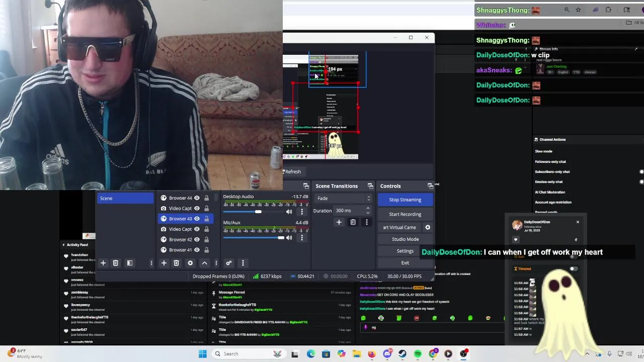
Task: Click Exit button in Controls
Action: click(x=405, y=263)
